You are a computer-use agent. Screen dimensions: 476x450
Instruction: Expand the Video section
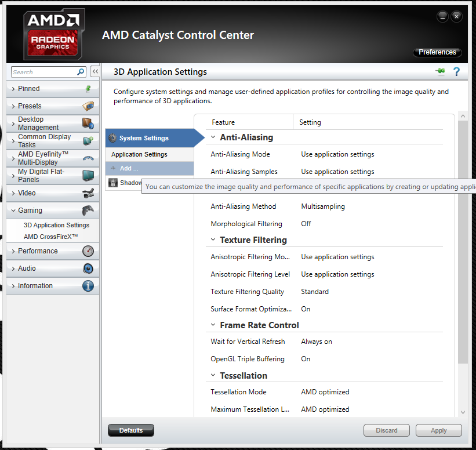tap(13, 193)
